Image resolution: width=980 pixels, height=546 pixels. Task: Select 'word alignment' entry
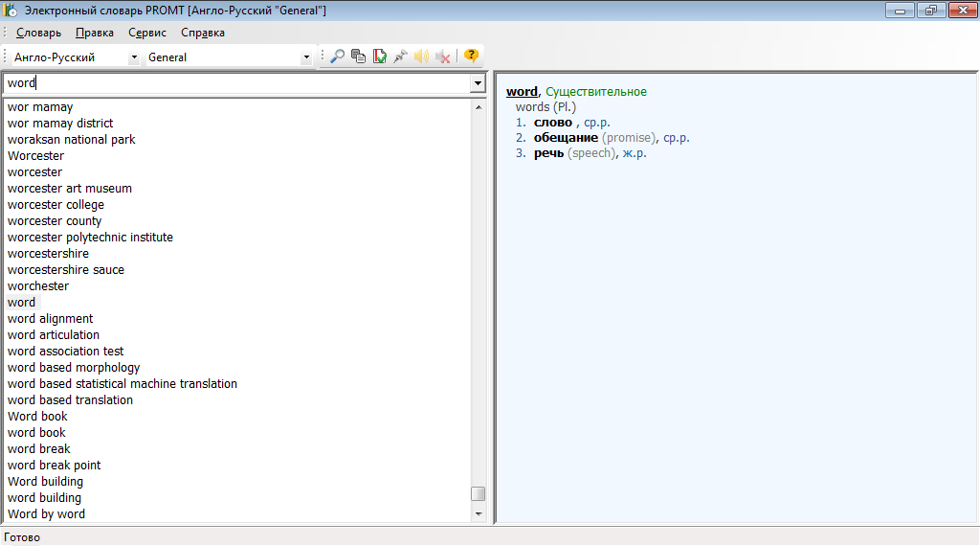click(50, 318)
